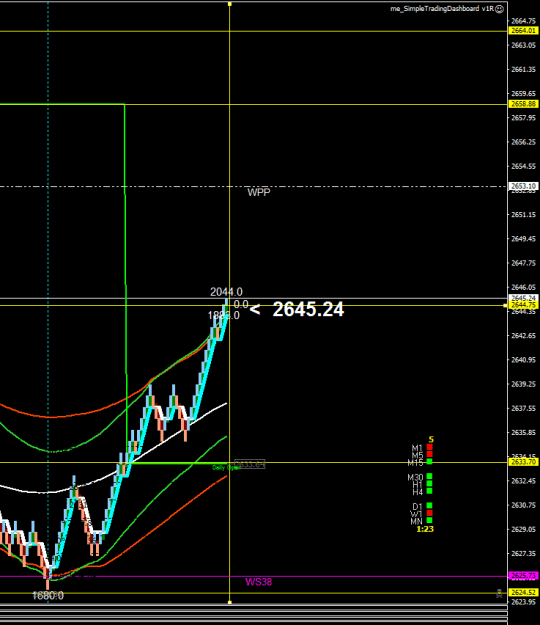Click the red W1 trend indicator square
This screenshot has width=540, height=625.
click(430, 513)
